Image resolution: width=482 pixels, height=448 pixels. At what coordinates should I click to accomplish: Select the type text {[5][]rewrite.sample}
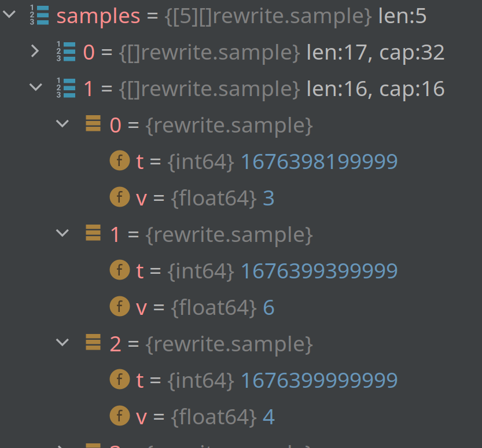pos(268,16)
